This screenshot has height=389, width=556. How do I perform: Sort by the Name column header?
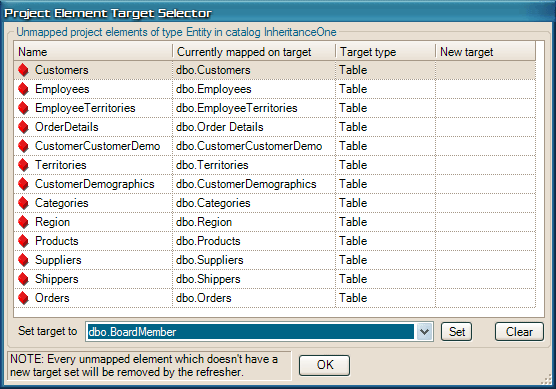(x=93, y=52)
